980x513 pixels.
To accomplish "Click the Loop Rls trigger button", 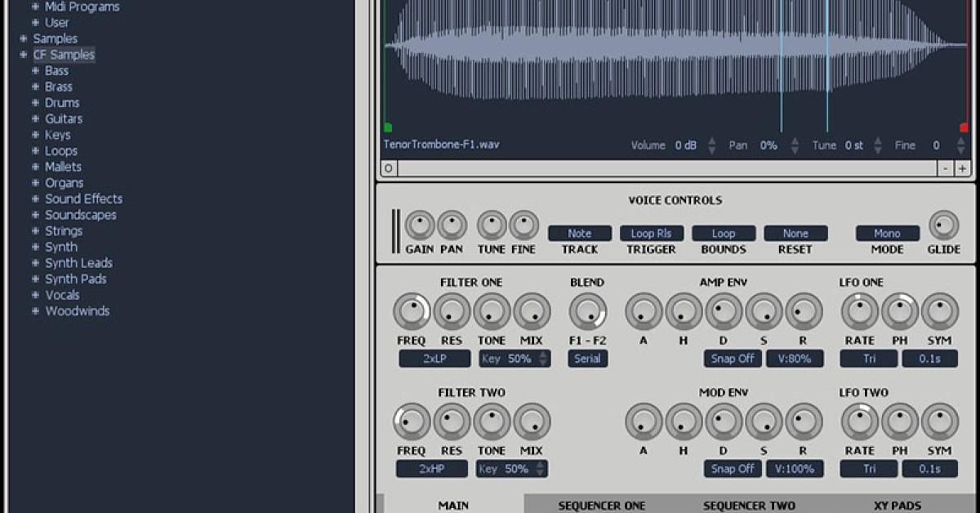I will pyautogui.click(x=651, y=234).
